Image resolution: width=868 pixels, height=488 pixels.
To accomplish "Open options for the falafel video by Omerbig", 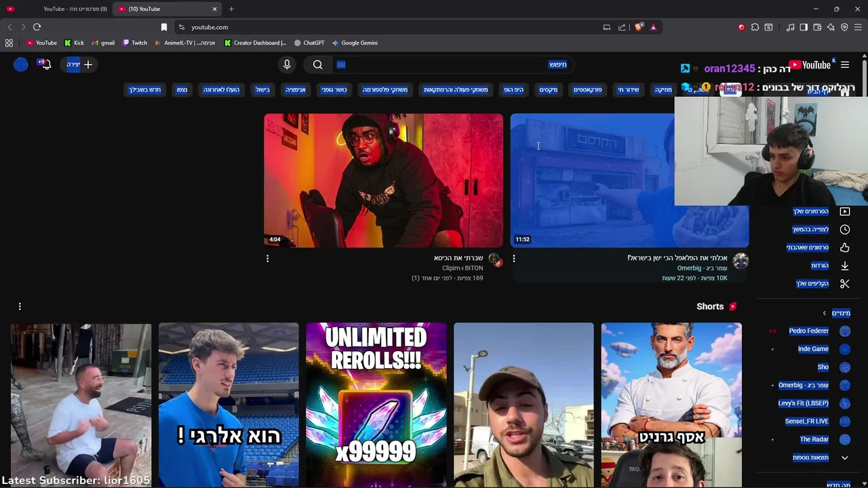I will point(514,258).
